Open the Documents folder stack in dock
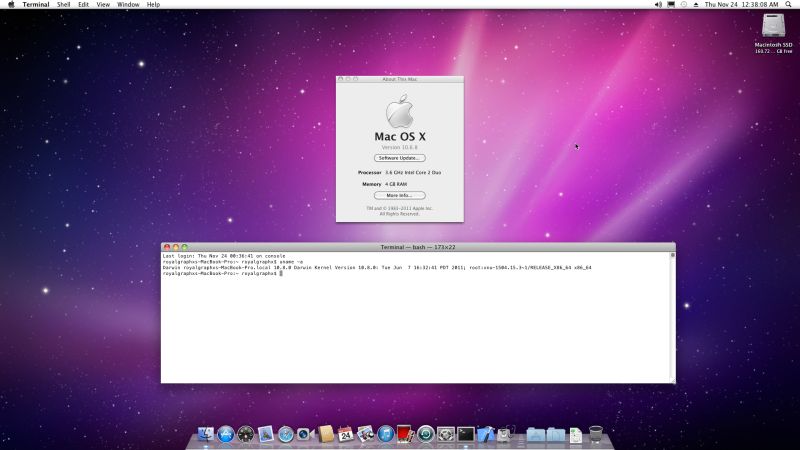Screen dimensions: 800x450 point(556,434)
